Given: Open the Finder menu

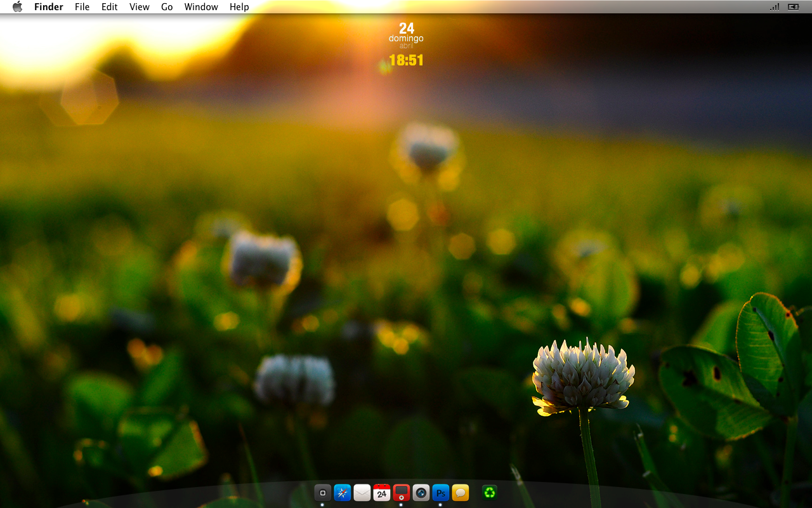Looking at the screenshot, I should (49, 7).
